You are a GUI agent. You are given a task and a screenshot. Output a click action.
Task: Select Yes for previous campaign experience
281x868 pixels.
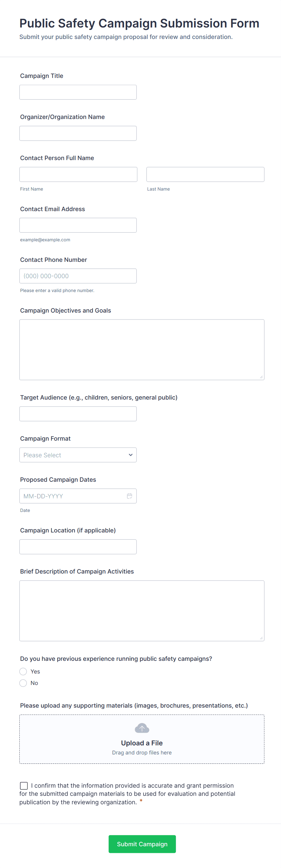23,672
